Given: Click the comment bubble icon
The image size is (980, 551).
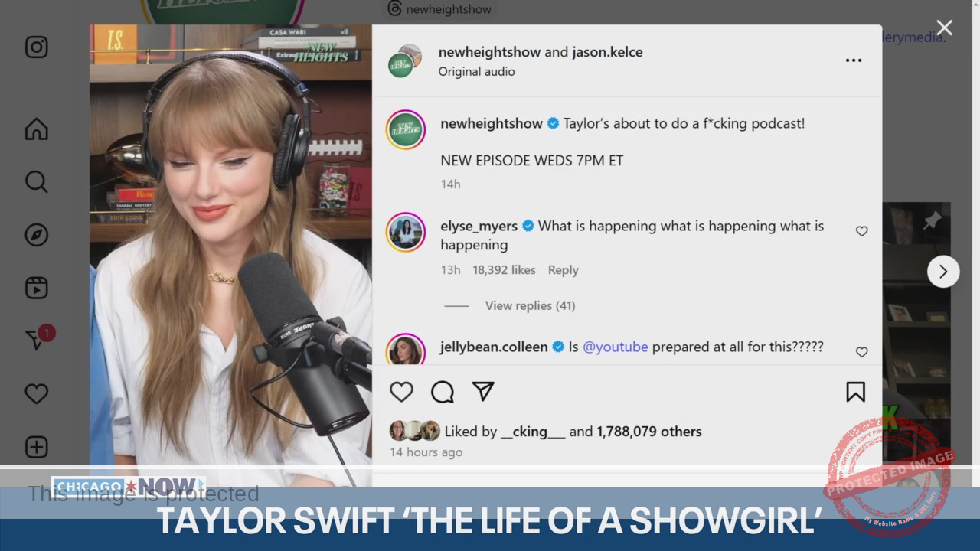Looking at the screenshot, I should 443,392.
